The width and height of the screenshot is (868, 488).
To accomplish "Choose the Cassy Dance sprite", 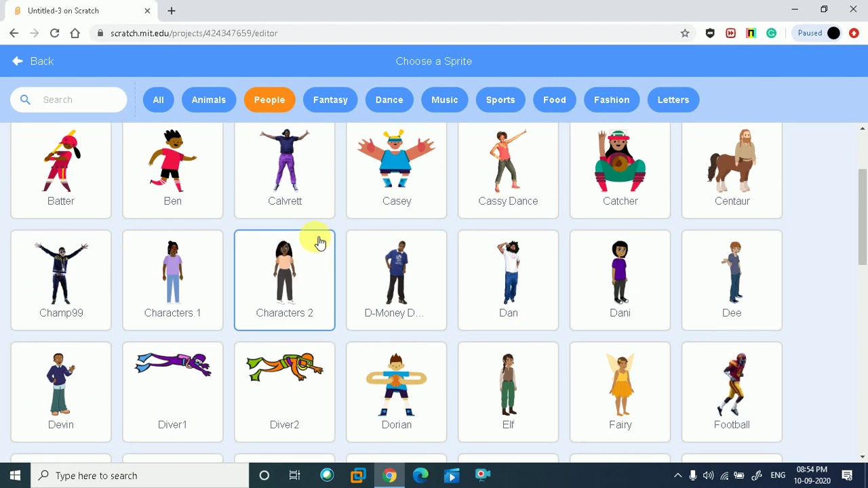I will (x=508, y=169).
